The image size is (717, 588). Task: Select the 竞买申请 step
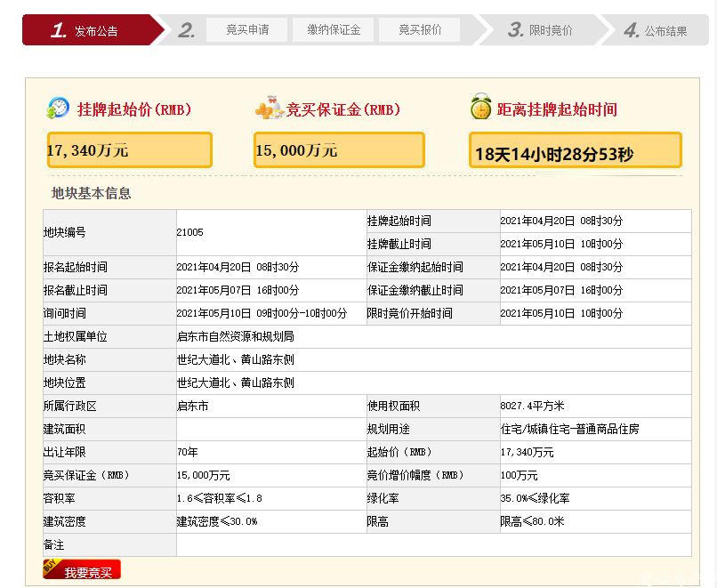247,29
